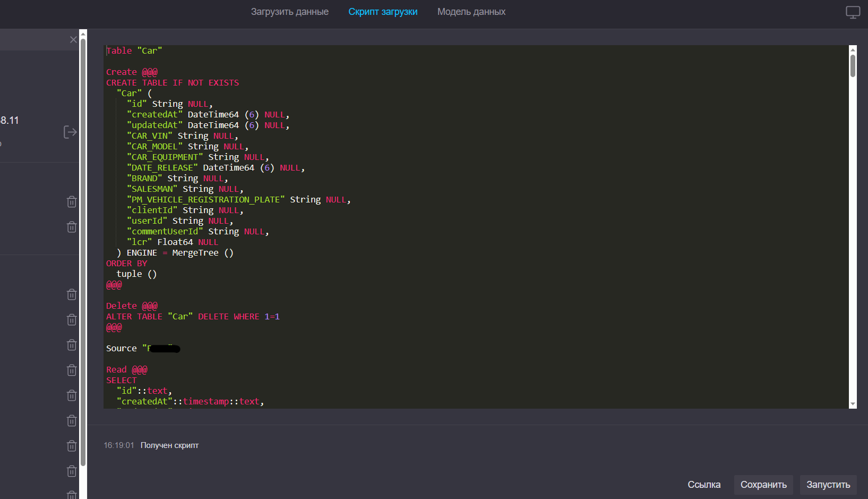Close the left side panel with the X
The image size is (868, 499).
point(73,40)
